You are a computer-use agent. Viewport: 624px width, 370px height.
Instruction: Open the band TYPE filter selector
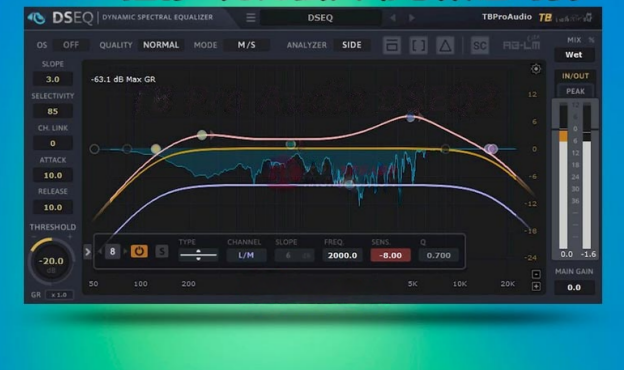pos(198,255)
